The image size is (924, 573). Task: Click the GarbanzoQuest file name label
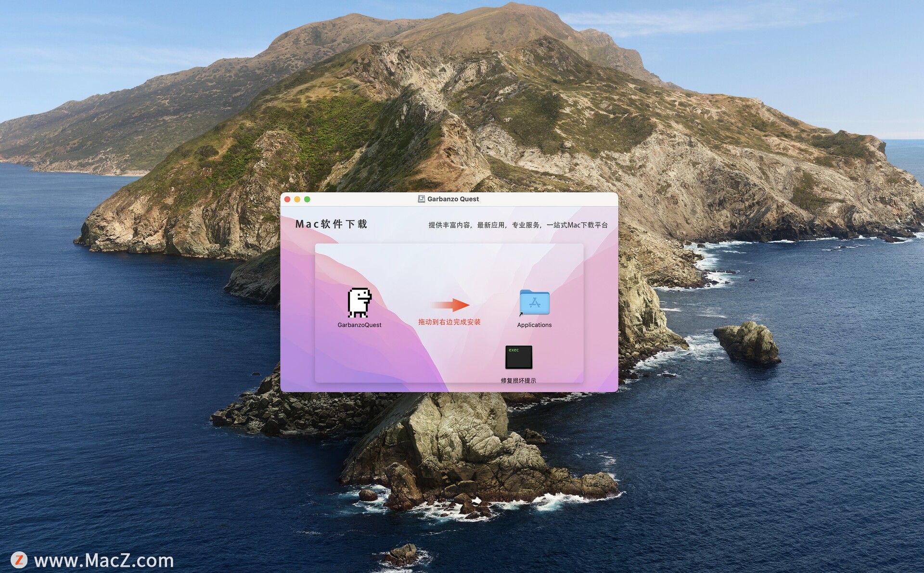(359, 325)
